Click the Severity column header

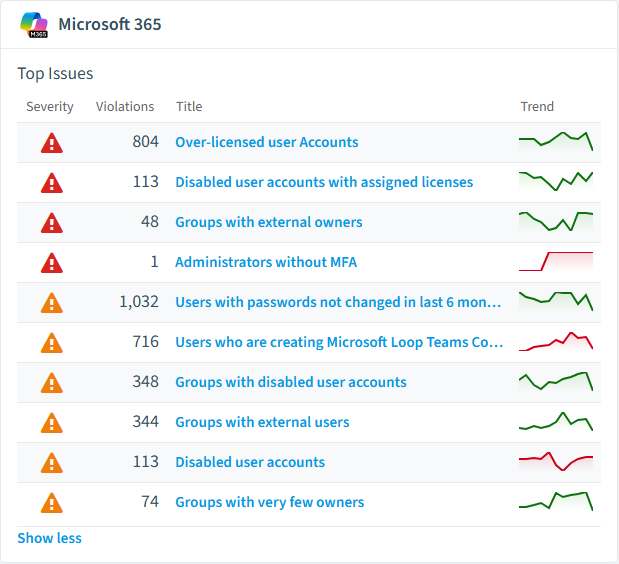click(x=50, y=107)
